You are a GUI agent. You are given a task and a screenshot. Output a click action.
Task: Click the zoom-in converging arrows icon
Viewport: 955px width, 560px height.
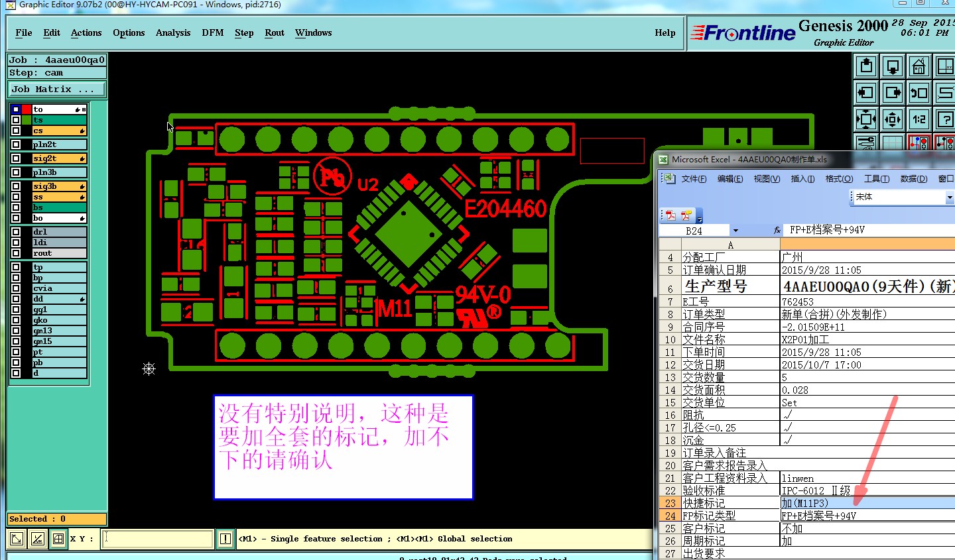click(866, 119)
